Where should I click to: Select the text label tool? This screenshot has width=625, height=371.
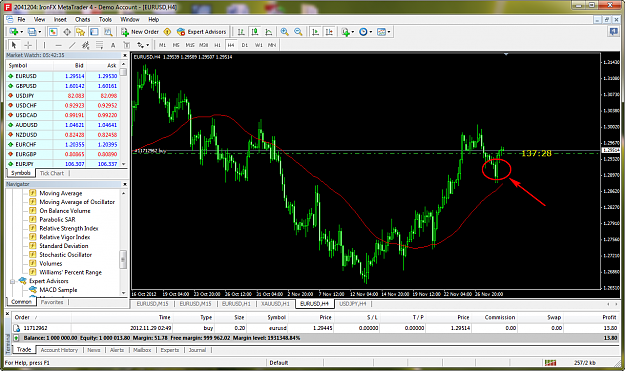(x=126, y=45)
